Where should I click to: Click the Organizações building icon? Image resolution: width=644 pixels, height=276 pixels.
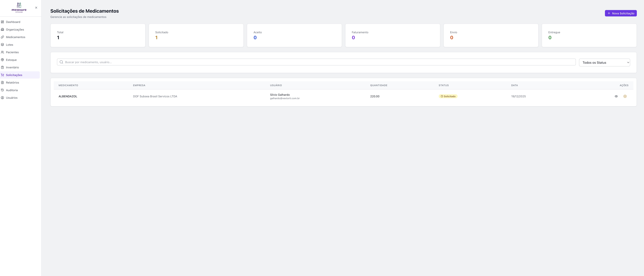tap(3, 29)
